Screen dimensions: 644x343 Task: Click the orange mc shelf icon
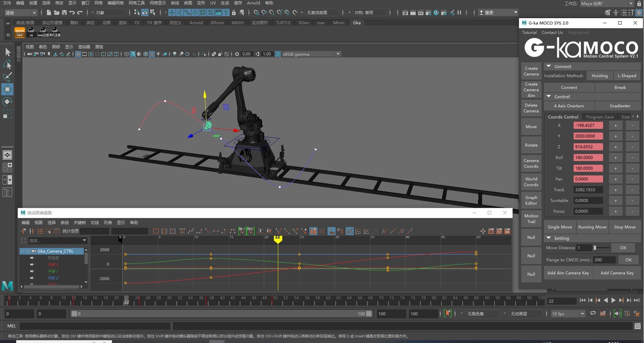20,33
